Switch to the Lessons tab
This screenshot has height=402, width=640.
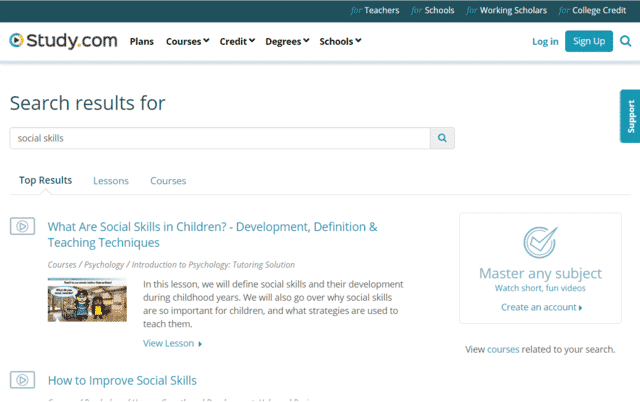pos(111,181)
